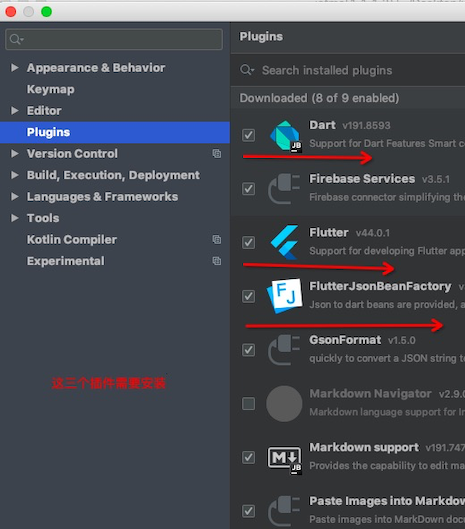Screen dimensions: 465x529
Task: Expand the Languages & Frameworks arrow
Action: (x=15, y=196)
